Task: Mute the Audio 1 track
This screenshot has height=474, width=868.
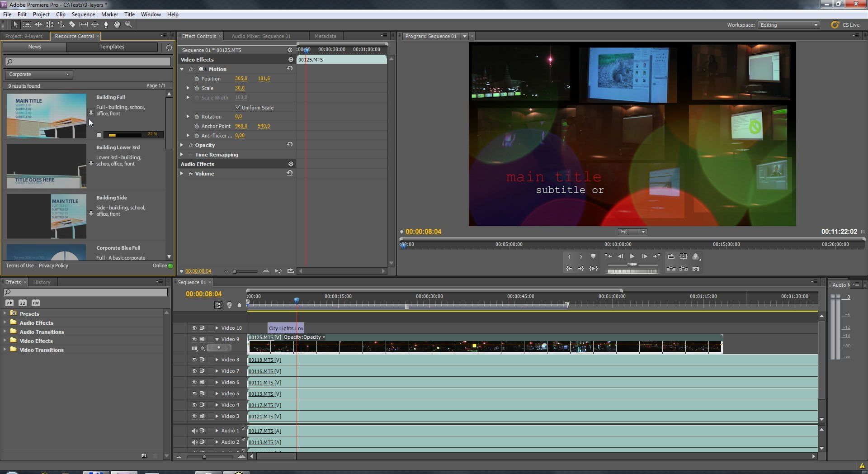Action: coord(194,431)
